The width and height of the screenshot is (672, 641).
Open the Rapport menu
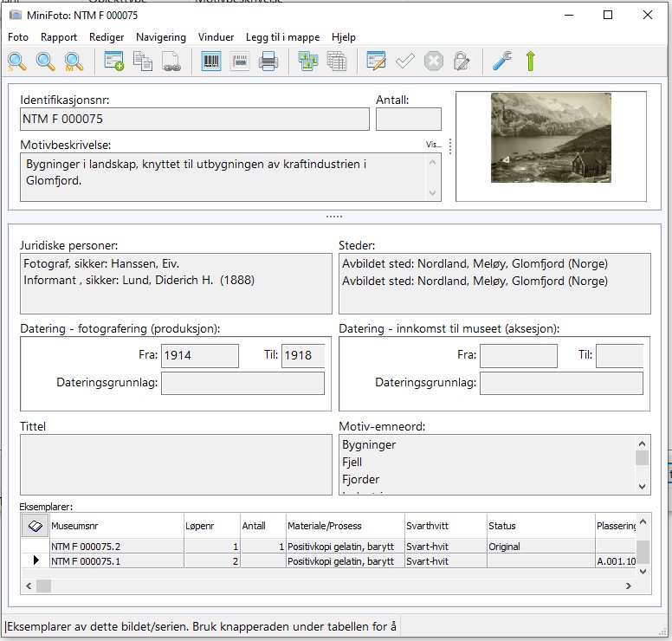click(x=59, y=37)
